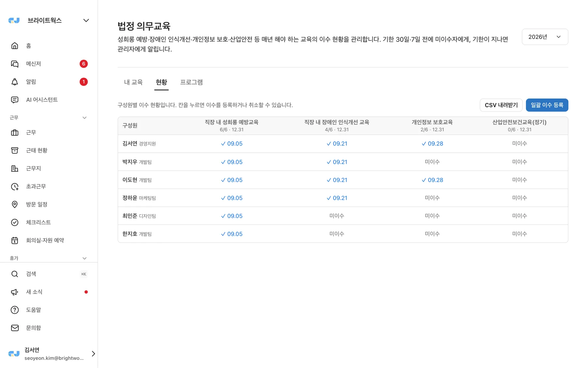Toggle 최민준's 장애인 인식개선 미이수 cell

pyautogui.click(x=337, y=216)
